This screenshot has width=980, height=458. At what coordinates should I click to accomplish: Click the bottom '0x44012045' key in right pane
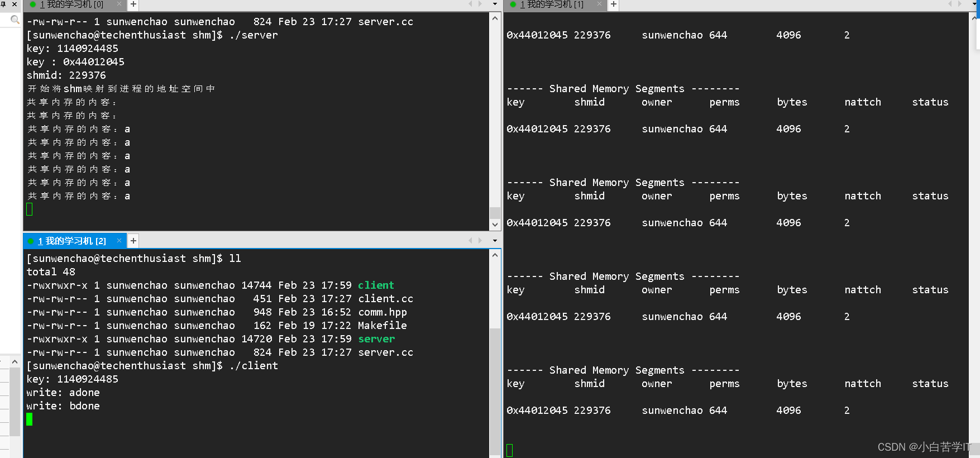tap(537, 411)
